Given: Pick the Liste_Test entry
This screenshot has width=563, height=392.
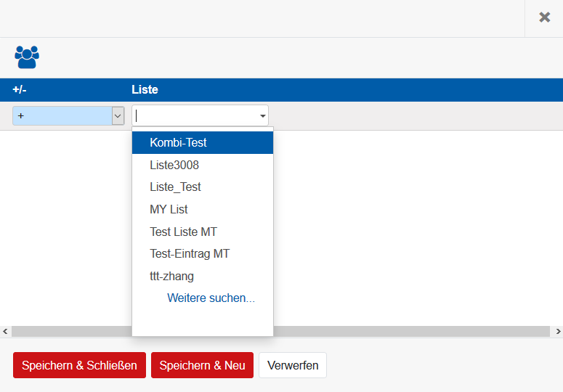Looking at the screenshot, I should coord(175,187).
